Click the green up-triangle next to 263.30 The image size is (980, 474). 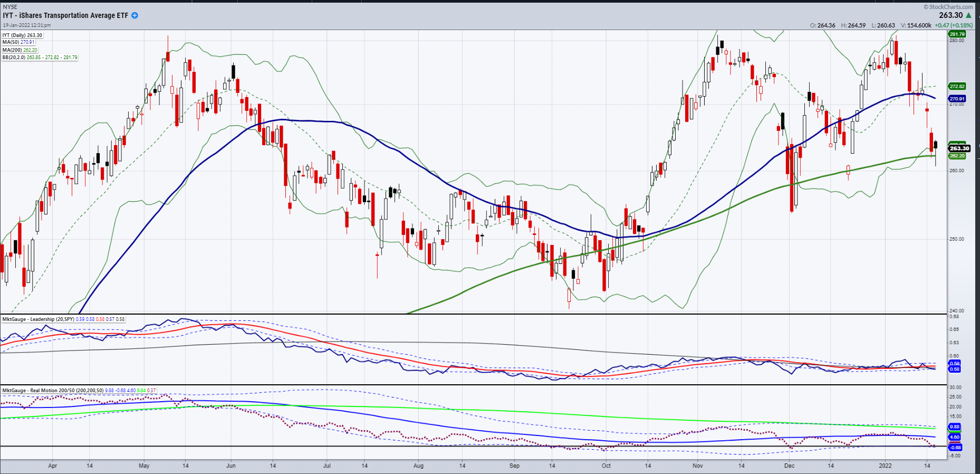click(968, 15)
